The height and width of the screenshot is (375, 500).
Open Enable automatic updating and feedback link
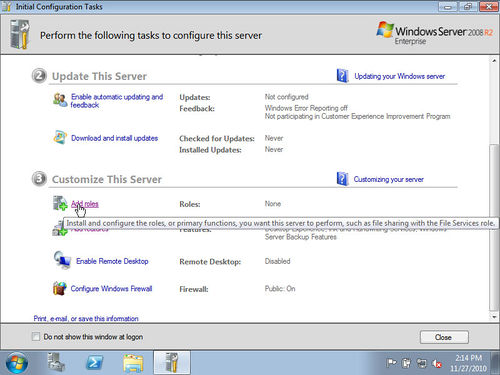tap(117, 101)
